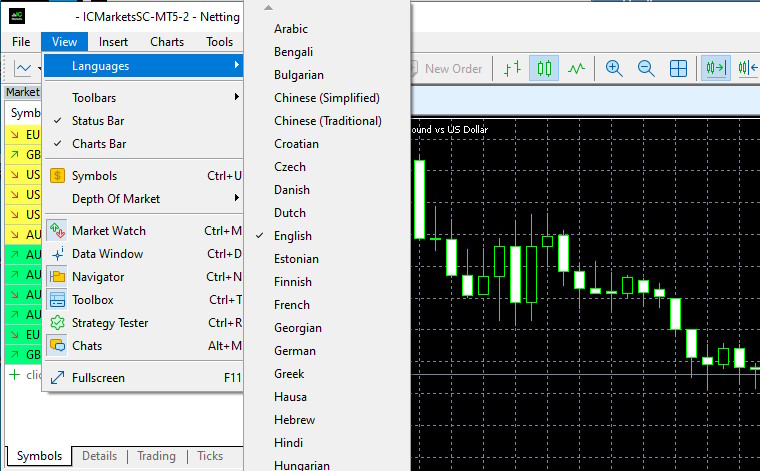The image size is (760, 471).
Task: Open the Tools menu
Action: click(219, 42)
